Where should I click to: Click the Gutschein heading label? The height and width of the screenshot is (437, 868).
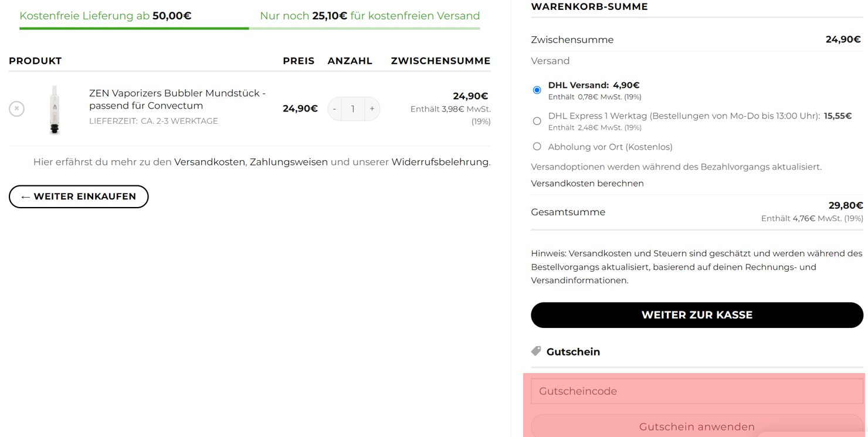[x=573, y=352]
